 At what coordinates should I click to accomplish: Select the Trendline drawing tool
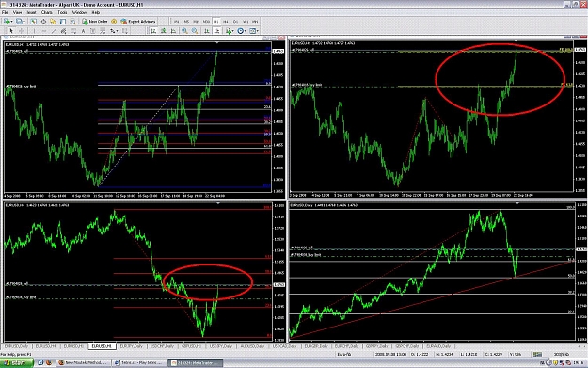pyautogui.click(x=54, y=31)
